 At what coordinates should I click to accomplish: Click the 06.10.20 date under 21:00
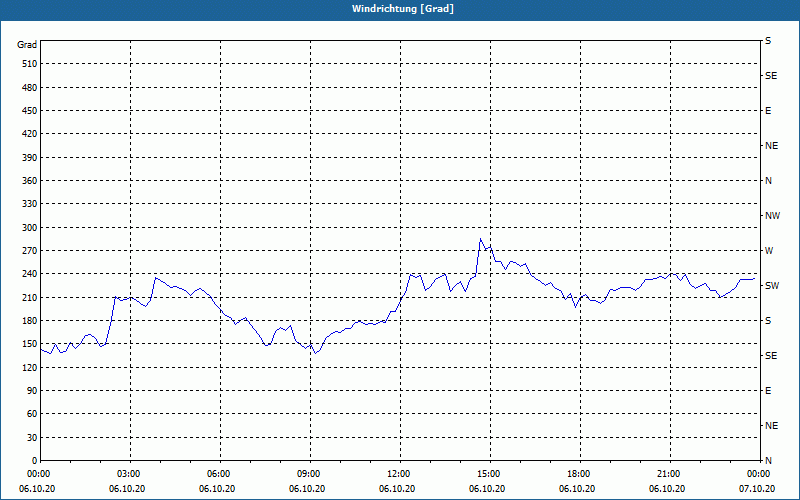click(x=667, y=489)
